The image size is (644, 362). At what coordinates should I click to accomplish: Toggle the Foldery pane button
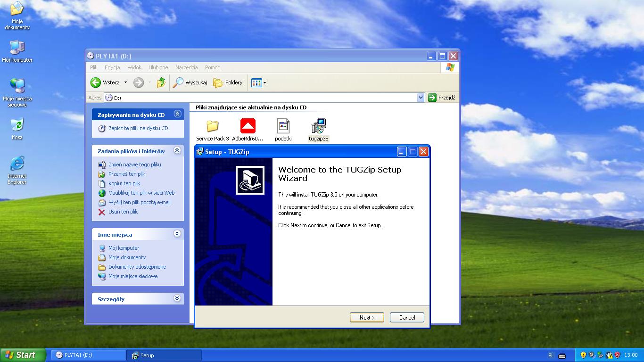tap(228, 82)
